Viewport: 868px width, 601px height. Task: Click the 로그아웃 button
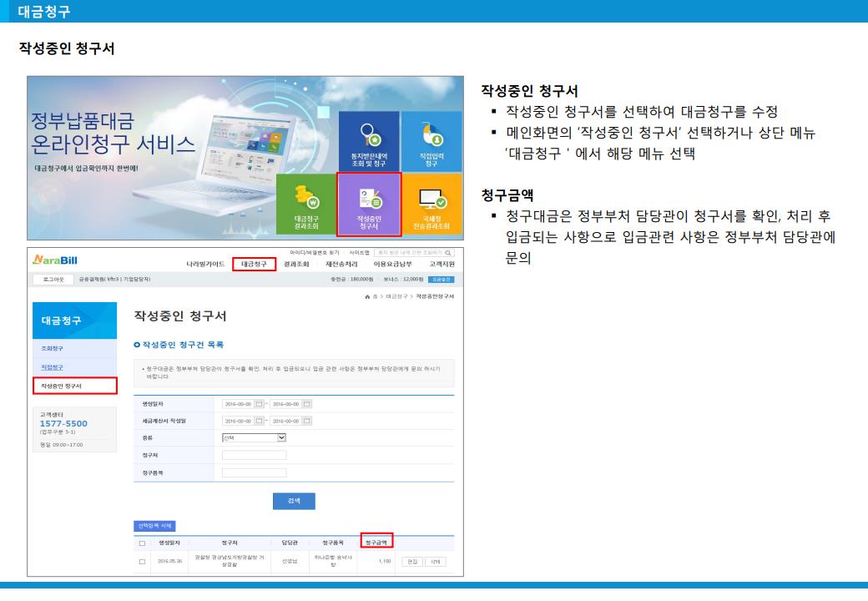53,280
